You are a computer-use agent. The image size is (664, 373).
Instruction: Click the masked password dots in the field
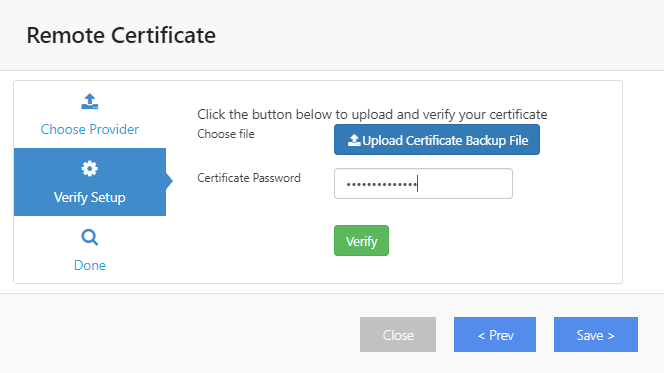pos(382,185)
